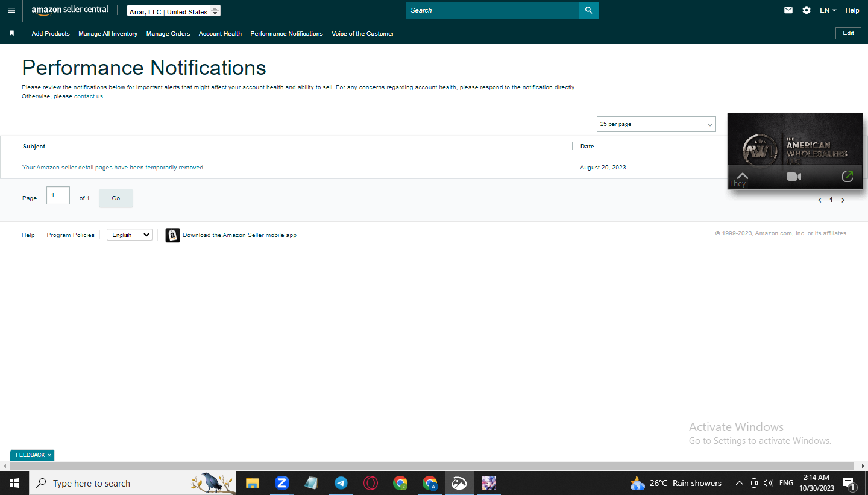Click the page number input box

point(58,195)
